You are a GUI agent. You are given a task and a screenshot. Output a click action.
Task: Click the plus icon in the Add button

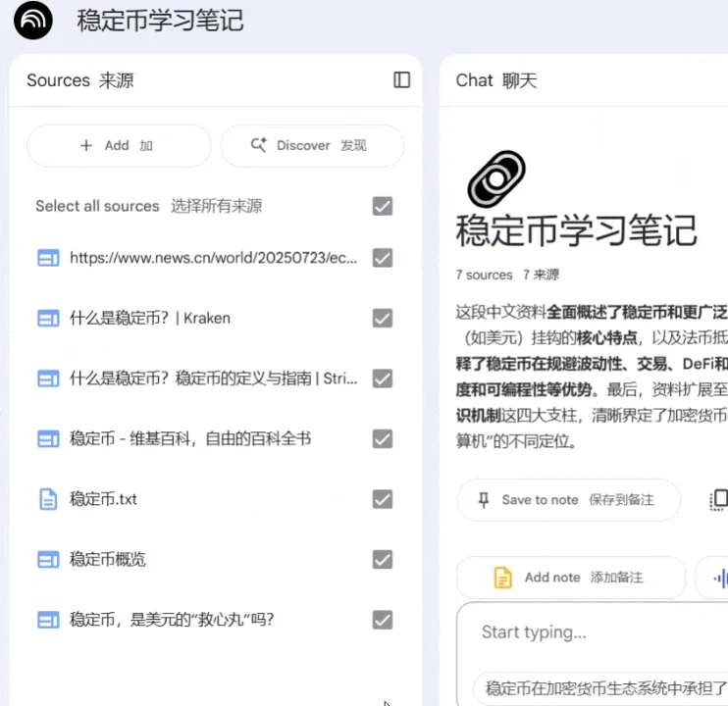click(86, 146)
